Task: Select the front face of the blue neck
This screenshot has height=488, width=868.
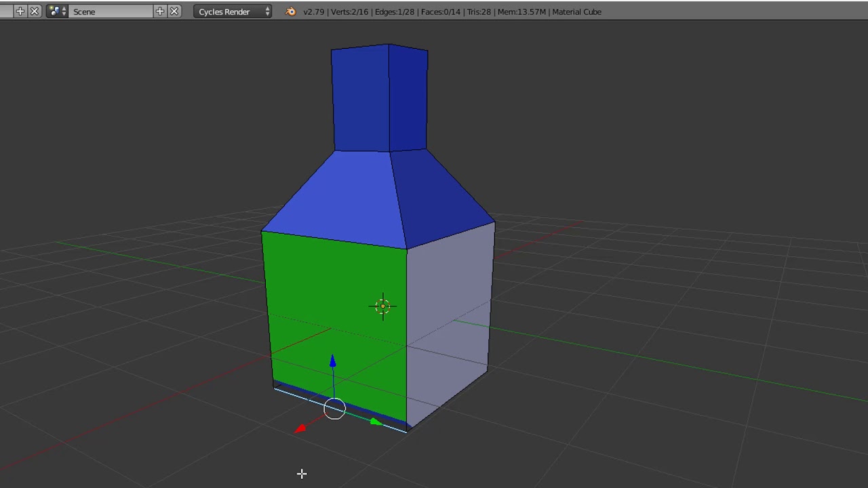Action: click(361, 99)
